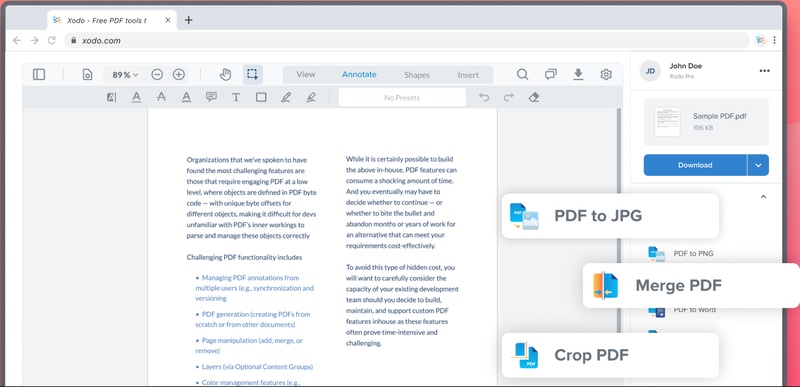Screen dimensions: 800x387
Task: Click the JD user avatar
Action: tap(650, 71)
